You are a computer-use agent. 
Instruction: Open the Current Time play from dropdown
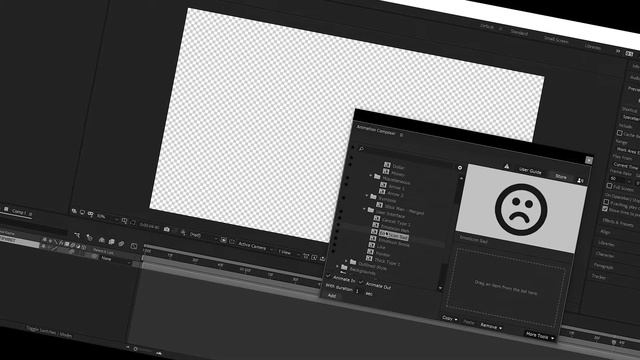(626, 166)
